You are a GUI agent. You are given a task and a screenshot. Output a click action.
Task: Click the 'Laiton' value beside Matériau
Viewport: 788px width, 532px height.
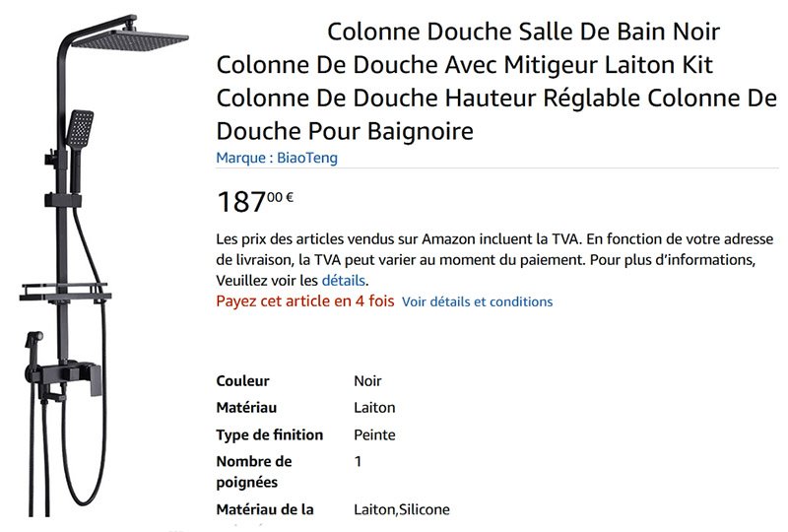(374, 408)
